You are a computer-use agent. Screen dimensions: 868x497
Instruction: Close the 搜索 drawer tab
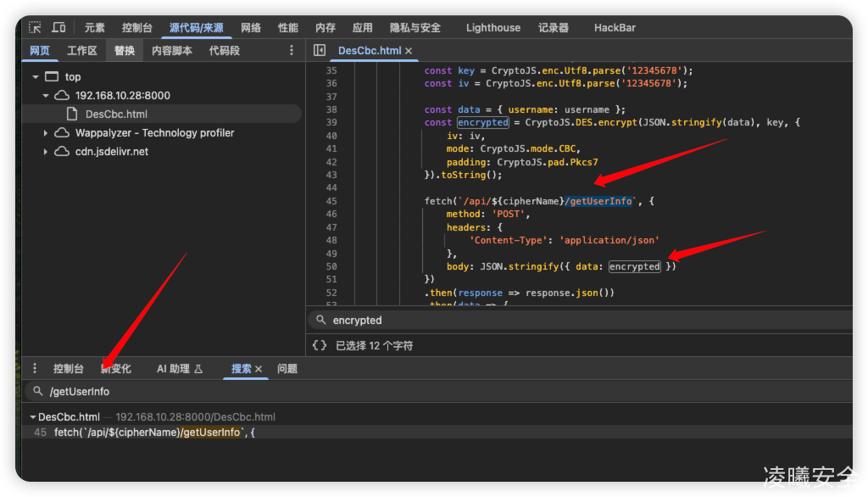259,369
